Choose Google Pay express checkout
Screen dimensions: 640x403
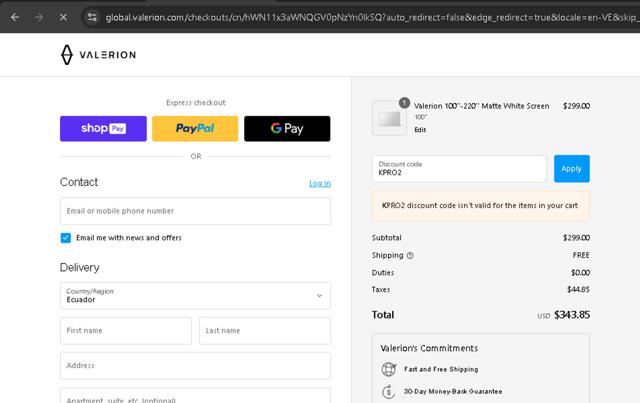tap(287, 129)
